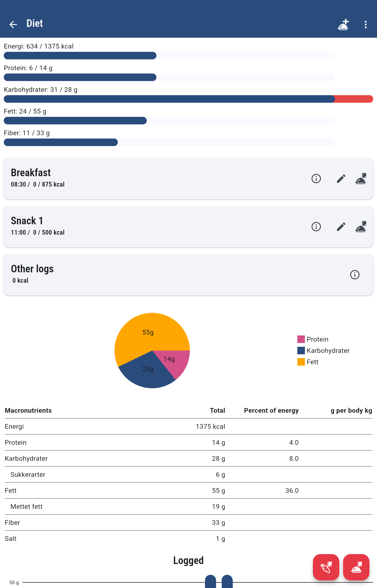Click the Karbohydrater progress bar

188,99
